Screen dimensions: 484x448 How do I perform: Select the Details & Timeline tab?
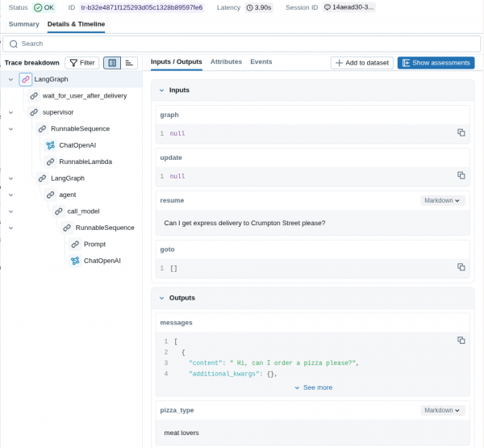[77, 24]
